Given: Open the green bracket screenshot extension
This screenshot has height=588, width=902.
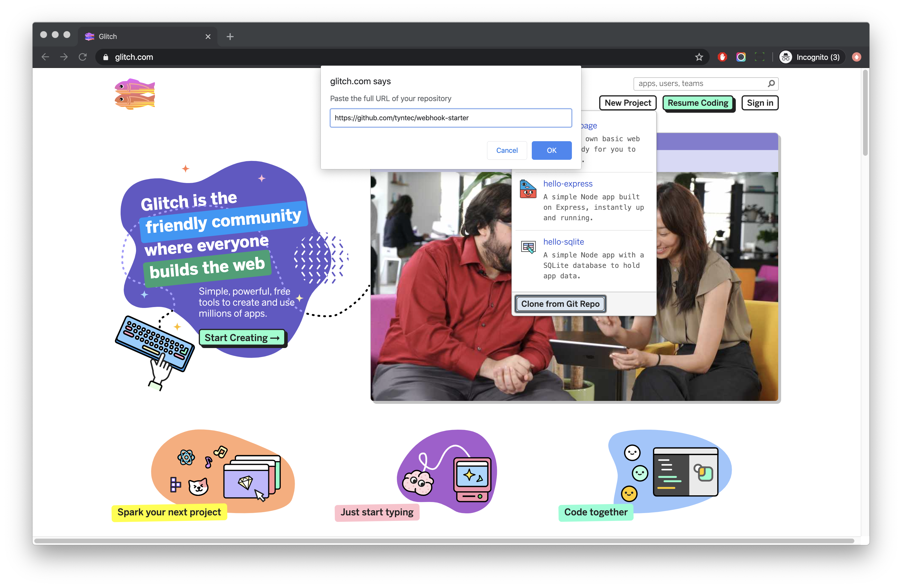Looking at the screenshot, I should point(760,57).
